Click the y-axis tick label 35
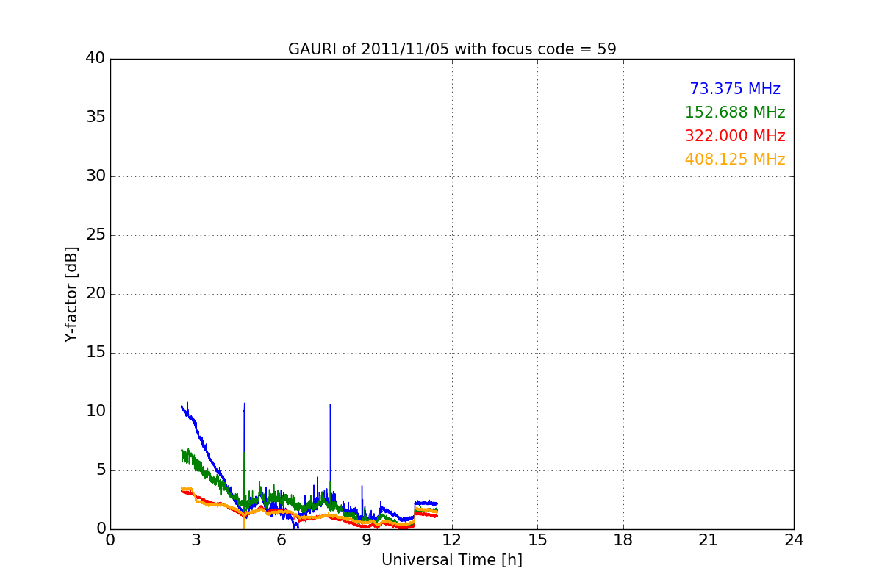 pyautogui.click(x=96, y=118)
